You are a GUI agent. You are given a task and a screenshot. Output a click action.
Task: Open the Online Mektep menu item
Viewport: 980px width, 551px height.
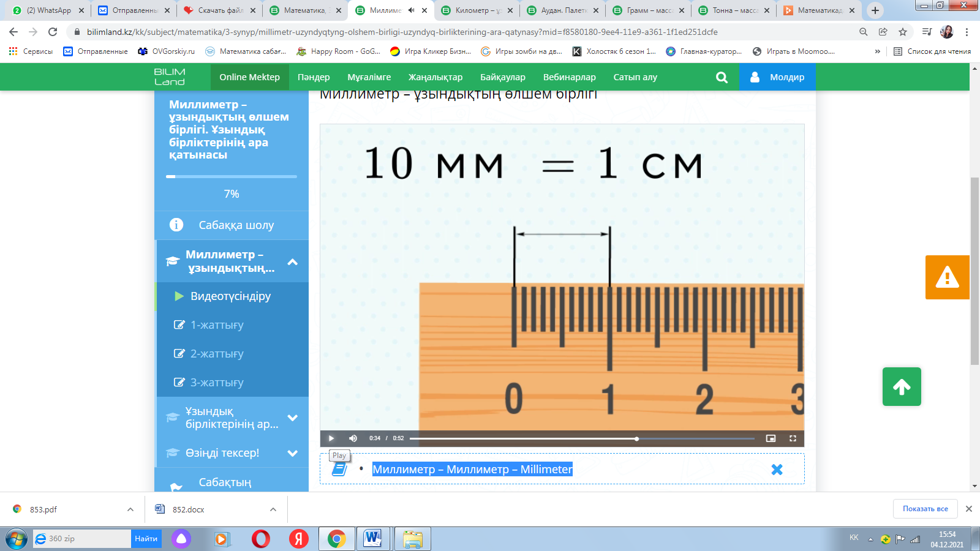click(x=250, y=77)
